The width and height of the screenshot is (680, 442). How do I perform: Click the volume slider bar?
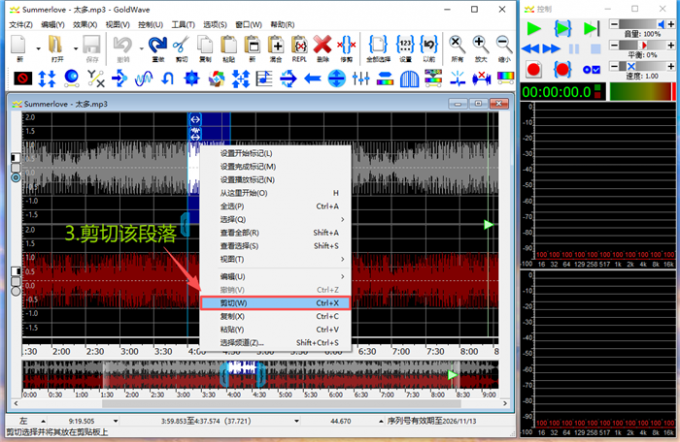click(x=638, y=23)
